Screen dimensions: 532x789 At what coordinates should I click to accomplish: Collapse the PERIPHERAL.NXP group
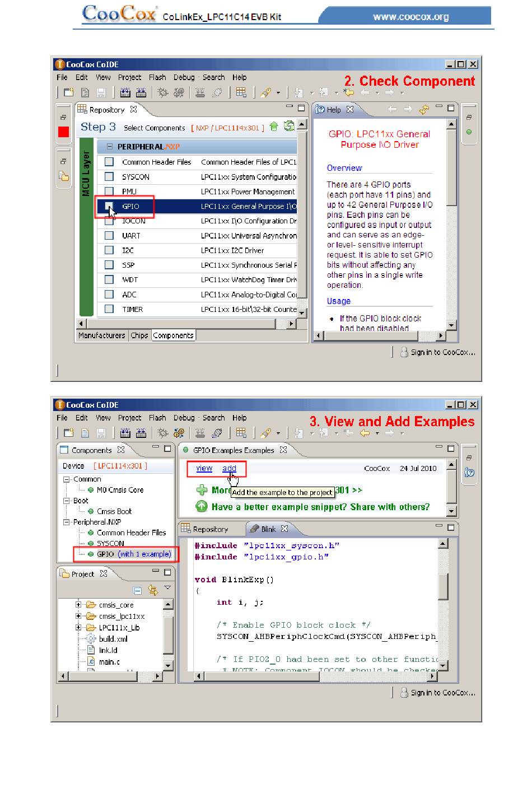tap(110, 147)
